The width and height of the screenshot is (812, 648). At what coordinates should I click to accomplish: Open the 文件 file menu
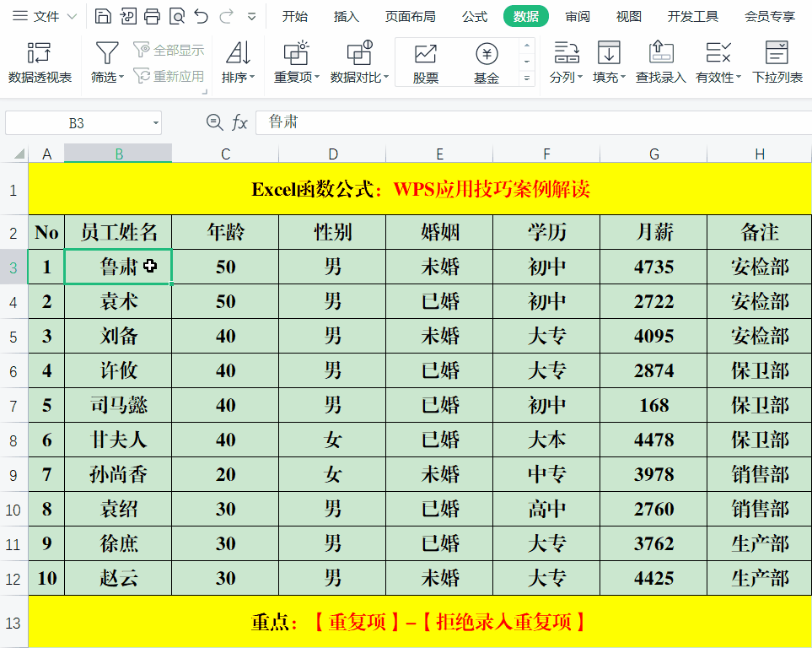coord(45,16)
